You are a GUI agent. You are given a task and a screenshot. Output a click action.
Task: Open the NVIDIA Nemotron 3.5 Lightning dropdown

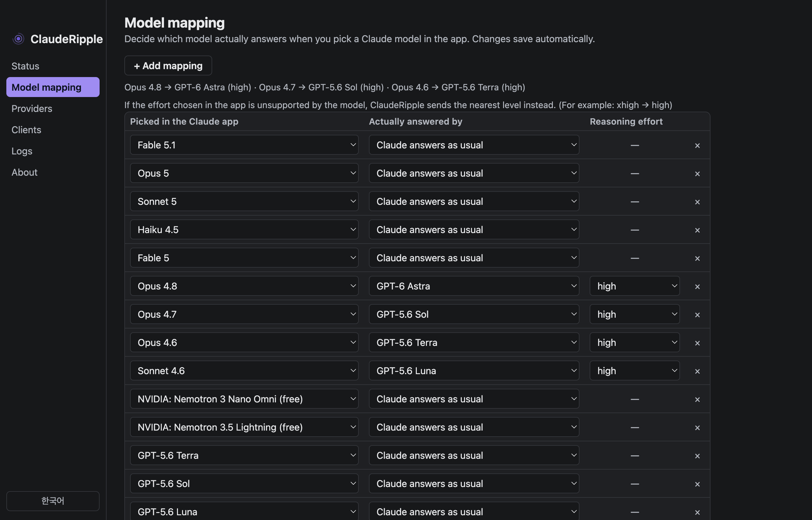point(244,427)
